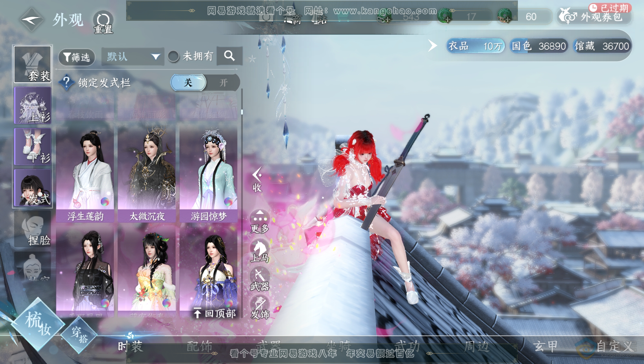Click the jade add icon beside 17
The image size is (644, 364).
(445, 17)
